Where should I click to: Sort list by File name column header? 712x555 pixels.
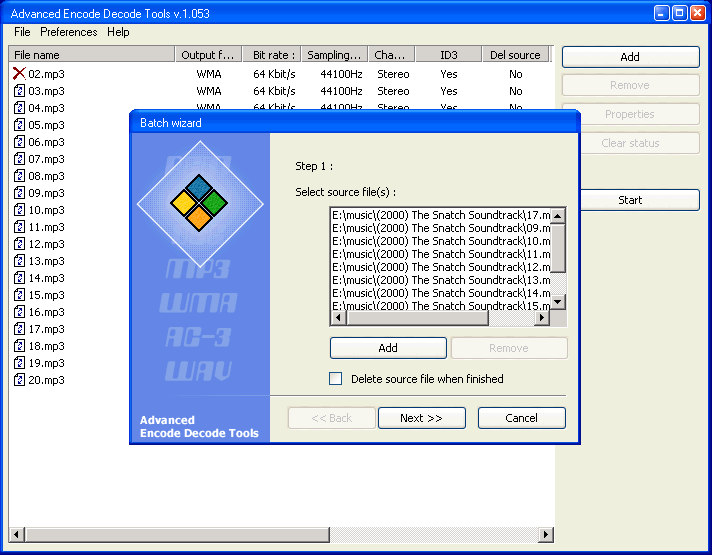[92, 55]
